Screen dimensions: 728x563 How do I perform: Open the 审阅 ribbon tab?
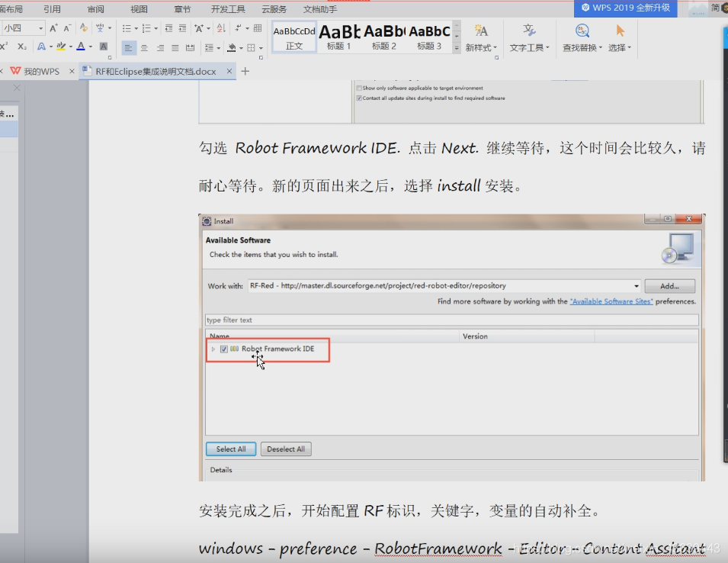tap(95, 9)
